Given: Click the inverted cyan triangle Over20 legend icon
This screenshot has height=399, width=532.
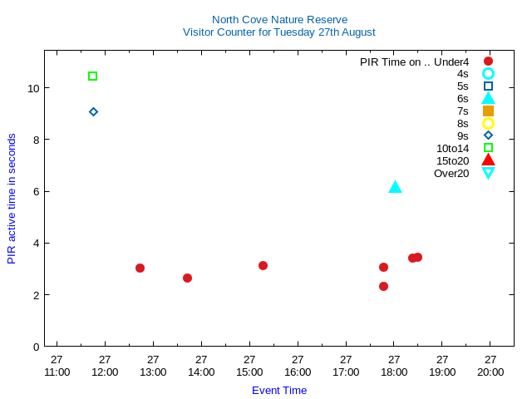Looking at the screenshot, I should (488, 173).
